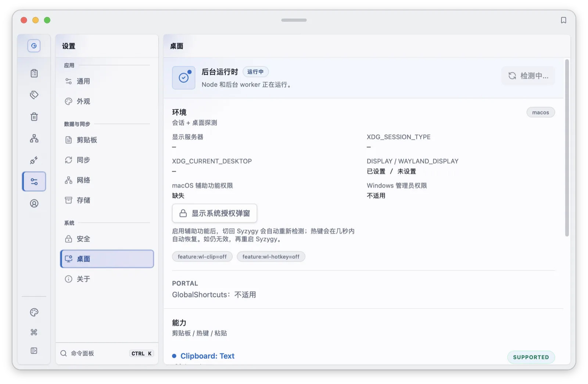
Task: Open the 关于 settings page
Action: [x=107, y=279]
